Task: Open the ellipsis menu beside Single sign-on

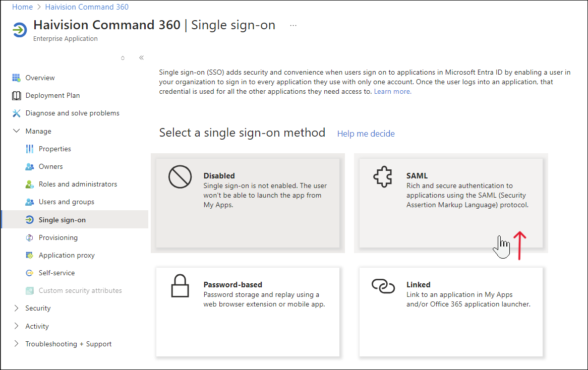Action: [293, 25]
